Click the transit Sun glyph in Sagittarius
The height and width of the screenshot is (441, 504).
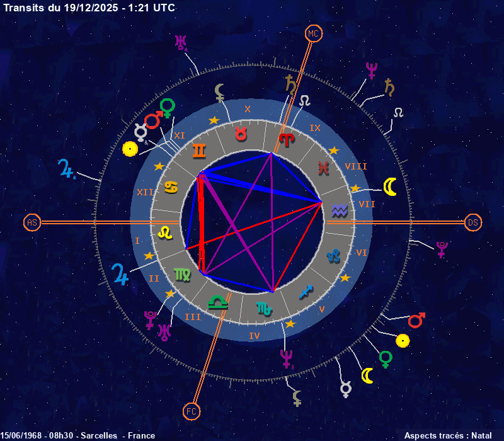pos(402,341)
